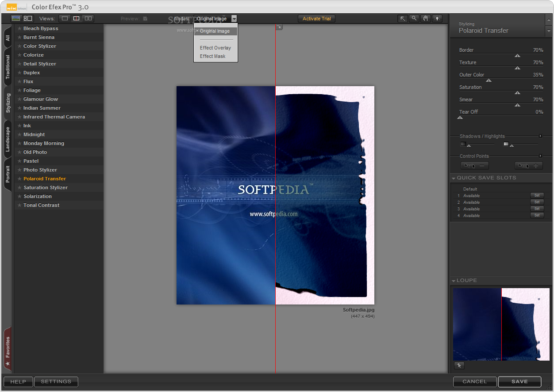Favorite the Bleach Bypass filter star
The width and height of the screenshot is (554, 392).
click(x=19, y=28)
